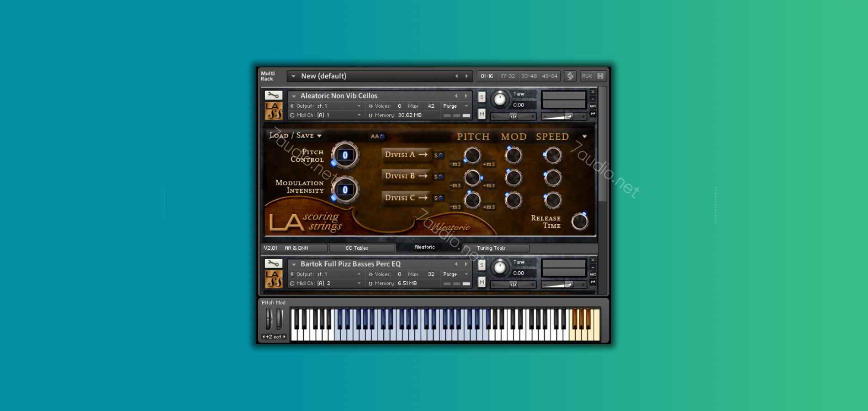Click the Divisi C pitch knob

point(472,200)
